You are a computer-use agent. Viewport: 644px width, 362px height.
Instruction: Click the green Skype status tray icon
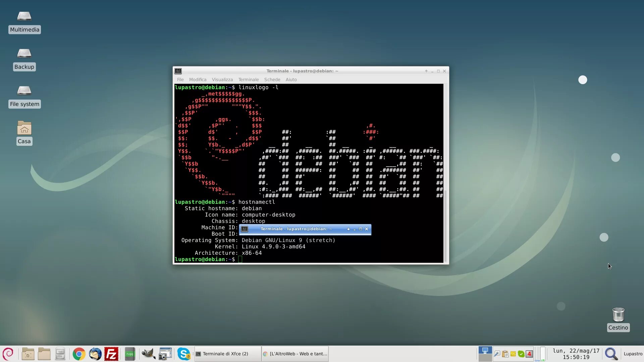[x=521, y=354]
